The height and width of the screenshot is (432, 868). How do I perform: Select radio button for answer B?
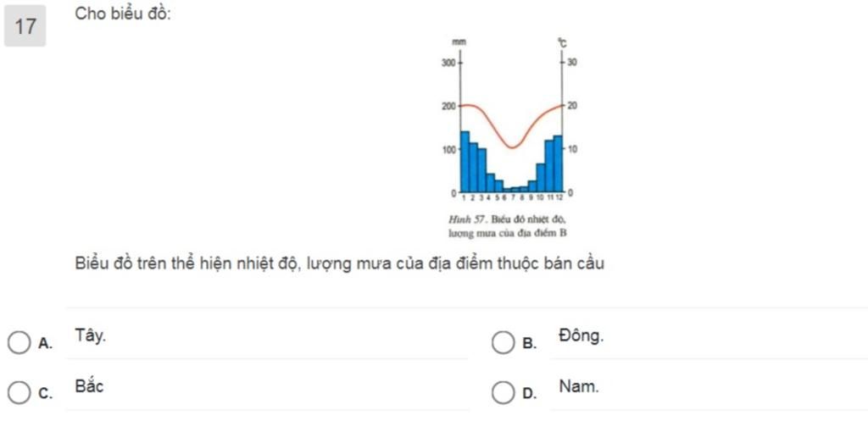point(503,343)
